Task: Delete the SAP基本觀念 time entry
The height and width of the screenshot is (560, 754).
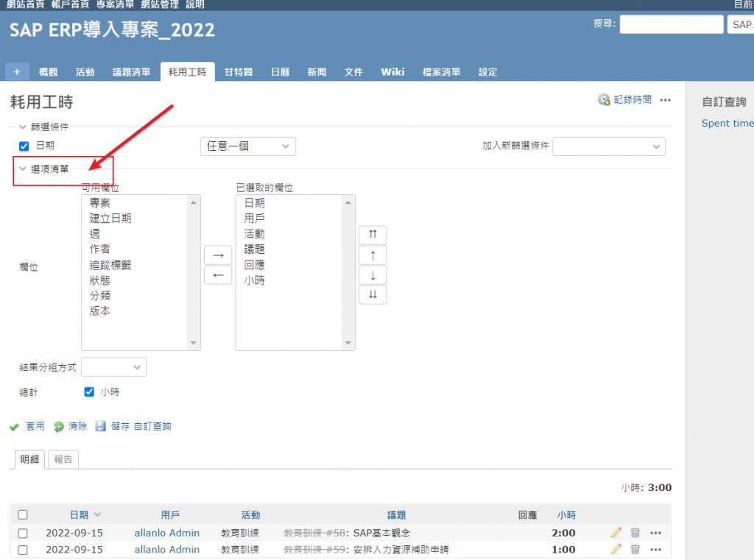Action: (x=635, y=533)
